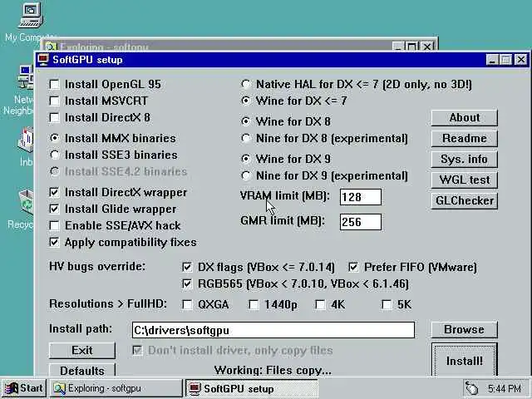
Task: Run the WGL test button
Action: [x=464, y=180]
